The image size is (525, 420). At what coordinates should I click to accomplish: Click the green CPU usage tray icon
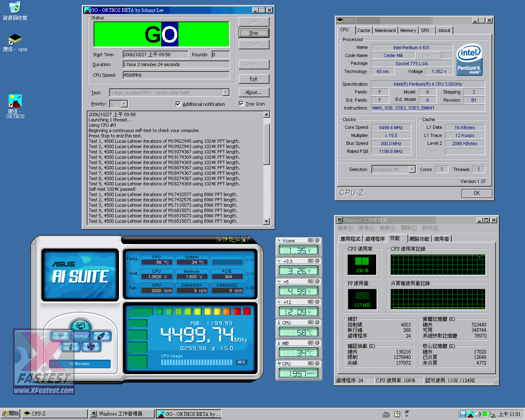click(485, 414)
